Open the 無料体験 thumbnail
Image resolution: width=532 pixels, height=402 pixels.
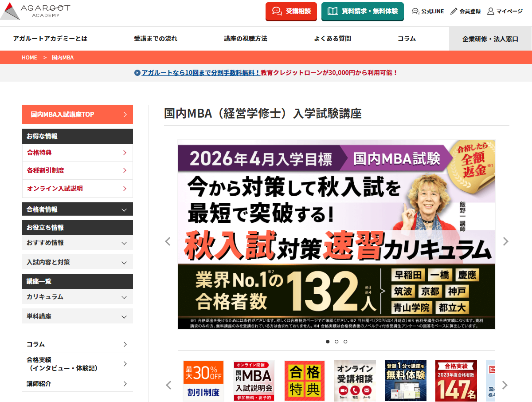pos(406,381)
